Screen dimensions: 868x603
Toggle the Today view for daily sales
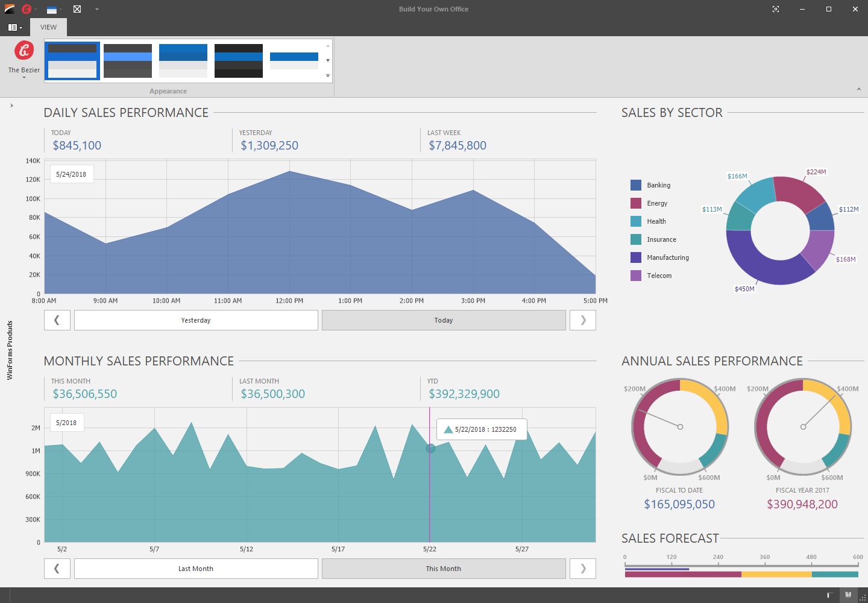point(444,320)
